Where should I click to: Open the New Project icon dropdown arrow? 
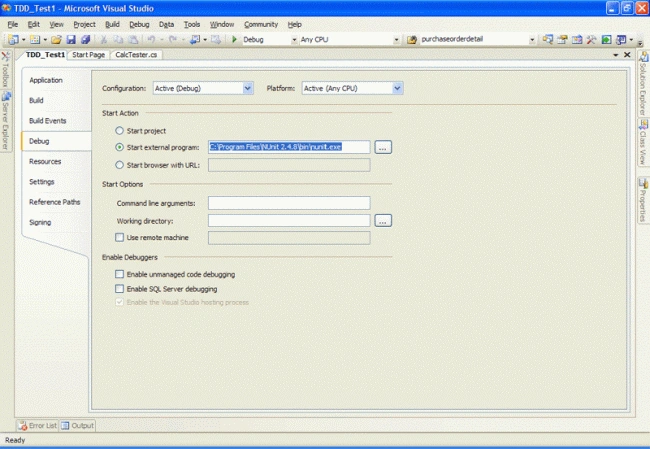click(24, 40)
